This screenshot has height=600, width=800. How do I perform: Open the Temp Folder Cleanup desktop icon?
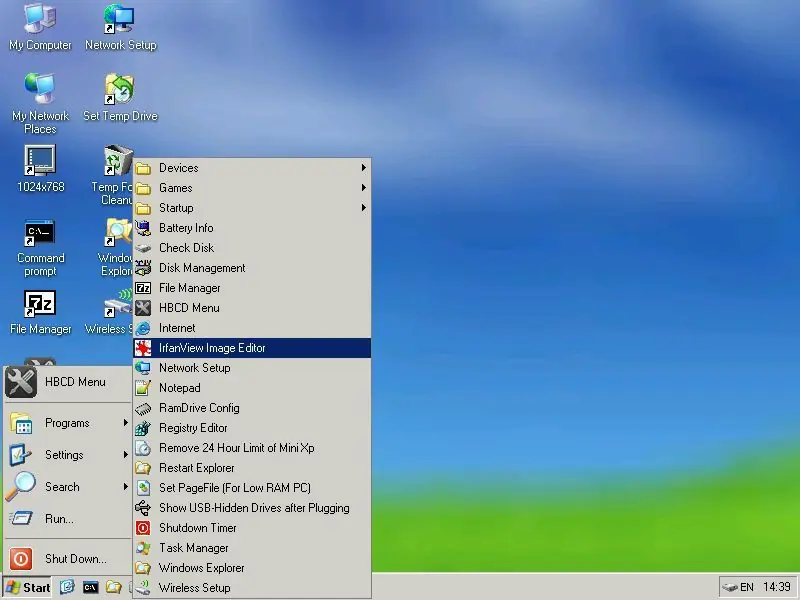[113, 174]
